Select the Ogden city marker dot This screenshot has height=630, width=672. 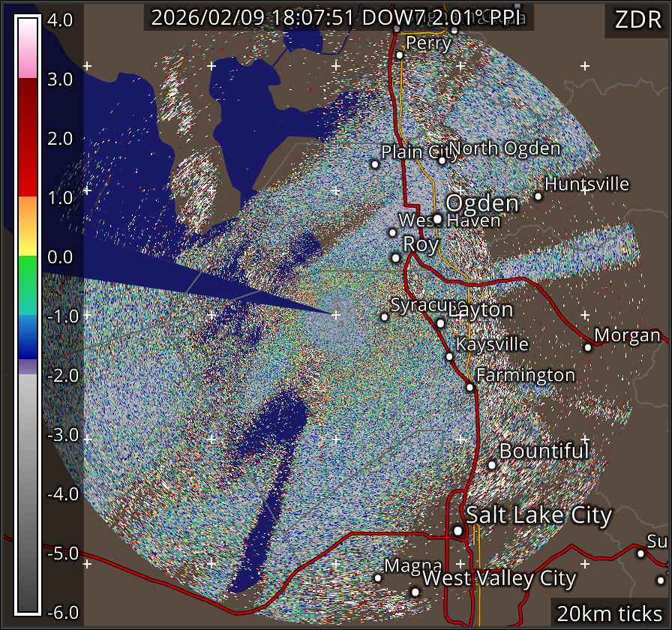coord(437,219)
